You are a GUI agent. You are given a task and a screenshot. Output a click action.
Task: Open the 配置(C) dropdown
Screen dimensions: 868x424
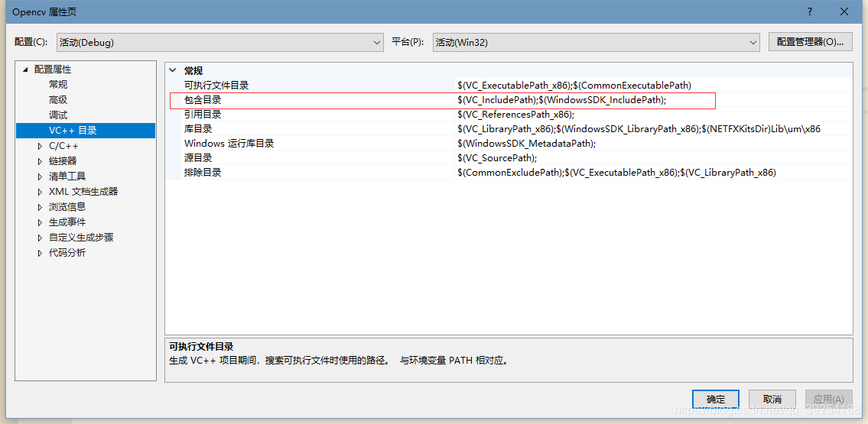(219, 42)
